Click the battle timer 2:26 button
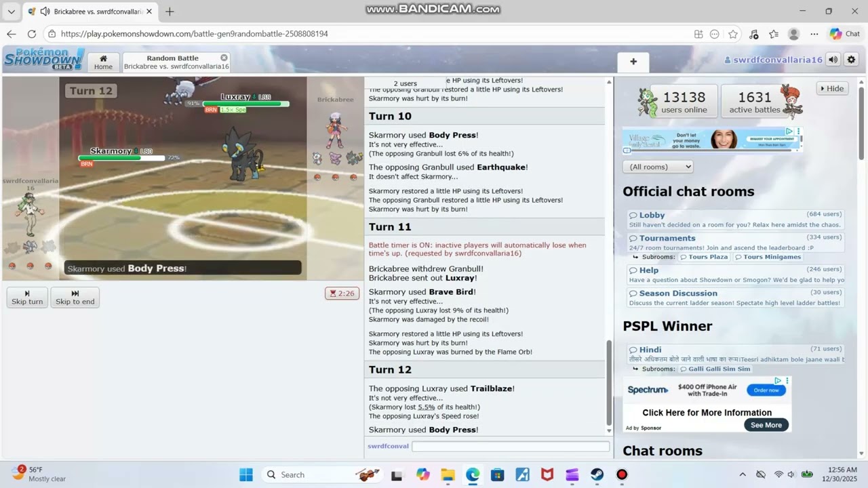 tap(342, 293)
